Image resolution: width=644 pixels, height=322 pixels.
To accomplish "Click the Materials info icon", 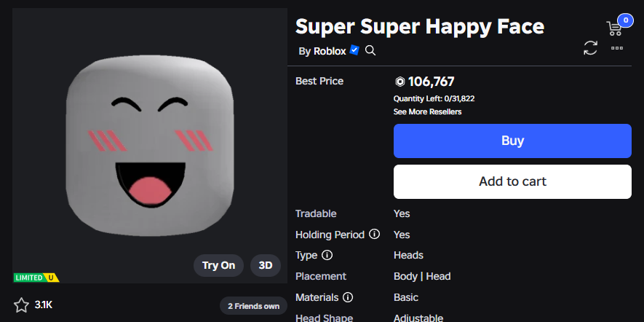I will click(x=348, y=297).
